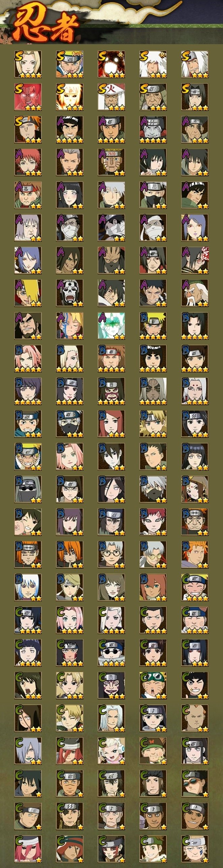
Task: Open the green glowing spectral A-rank ninja
Action: (112, 326)
